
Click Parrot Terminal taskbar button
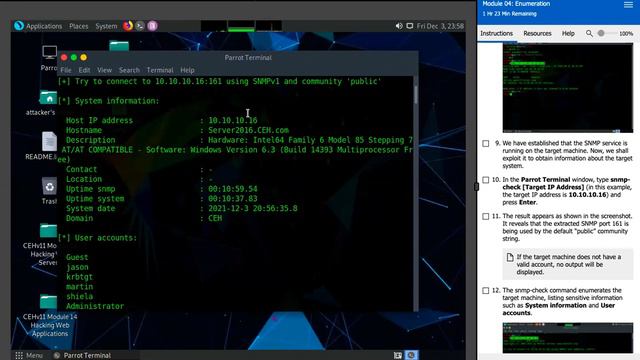point(82,355)
